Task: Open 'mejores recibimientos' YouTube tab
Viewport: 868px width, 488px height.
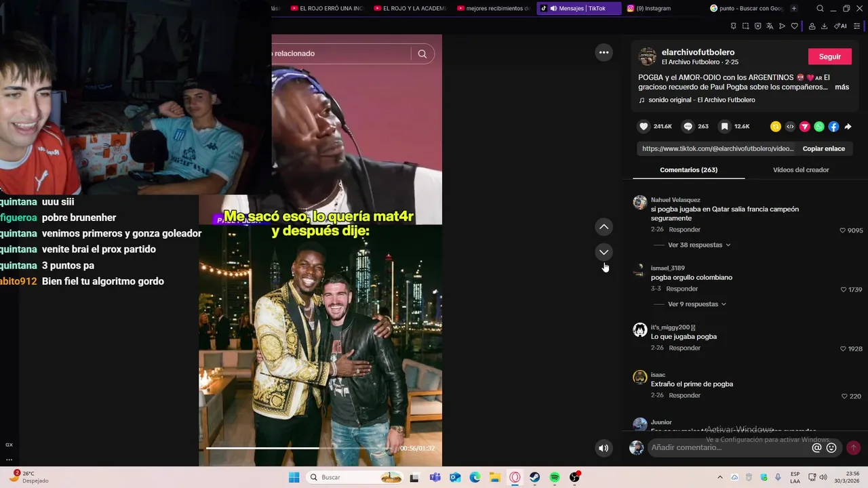Action: pos(494,8)
